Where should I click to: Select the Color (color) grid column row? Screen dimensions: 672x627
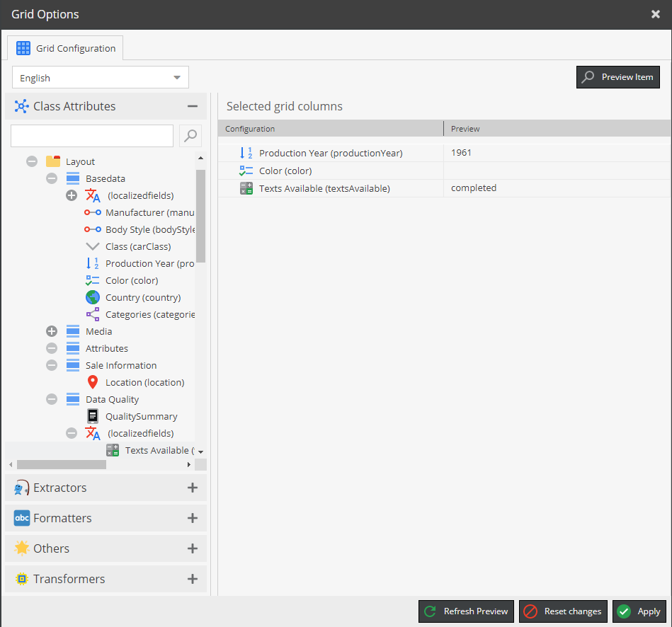point(443,171)
